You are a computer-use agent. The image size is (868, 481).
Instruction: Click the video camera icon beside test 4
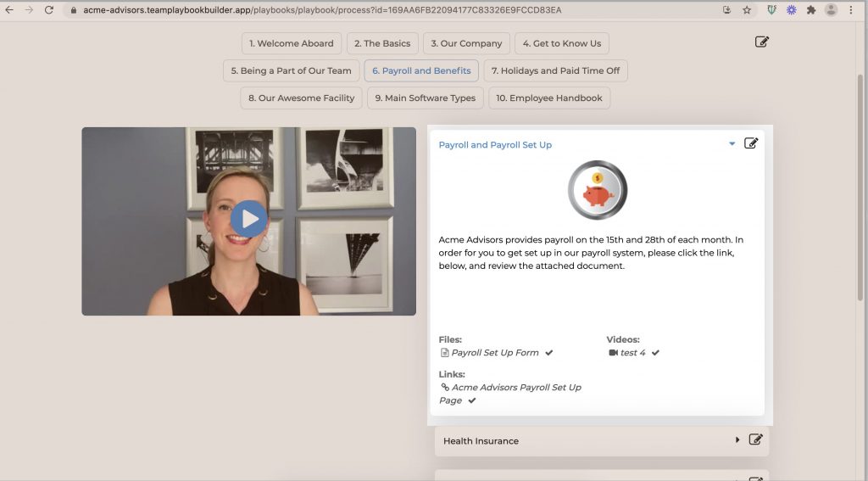coord(613,353)
